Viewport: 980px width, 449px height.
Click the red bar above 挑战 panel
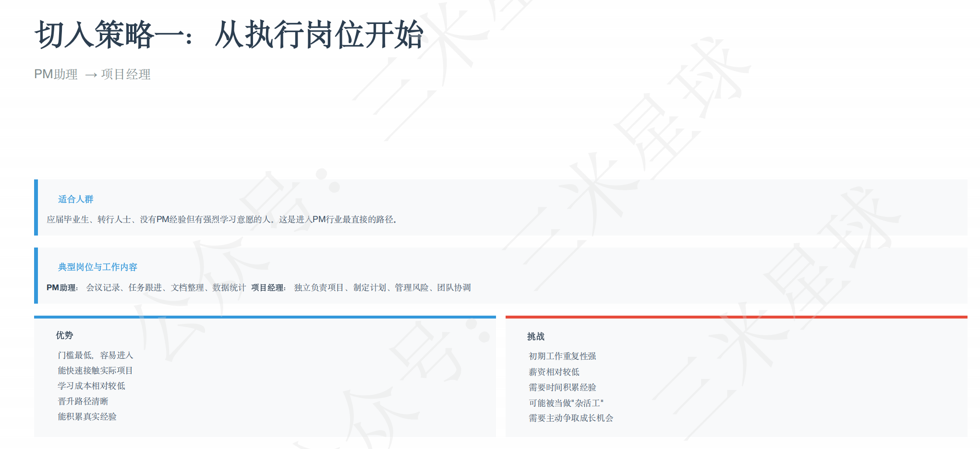coord(736,317)
